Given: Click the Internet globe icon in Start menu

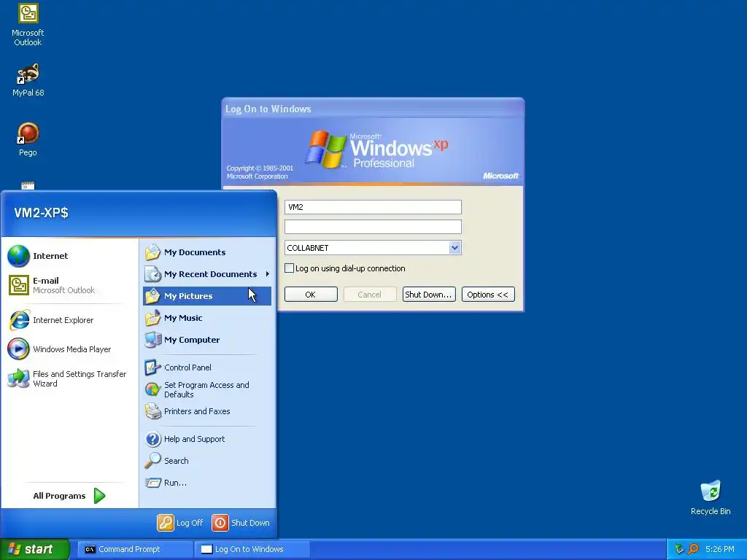Looking at the screenshot, I should (x=18, y=256).
